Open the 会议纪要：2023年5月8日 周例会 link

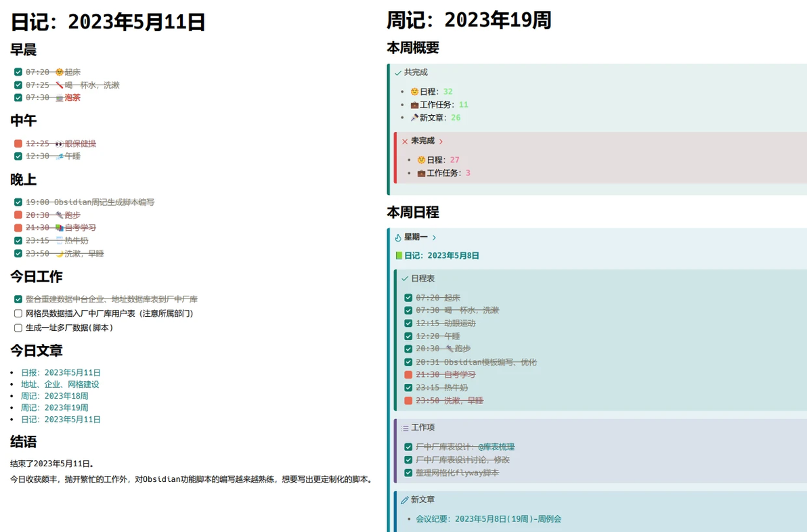[488, 519]
